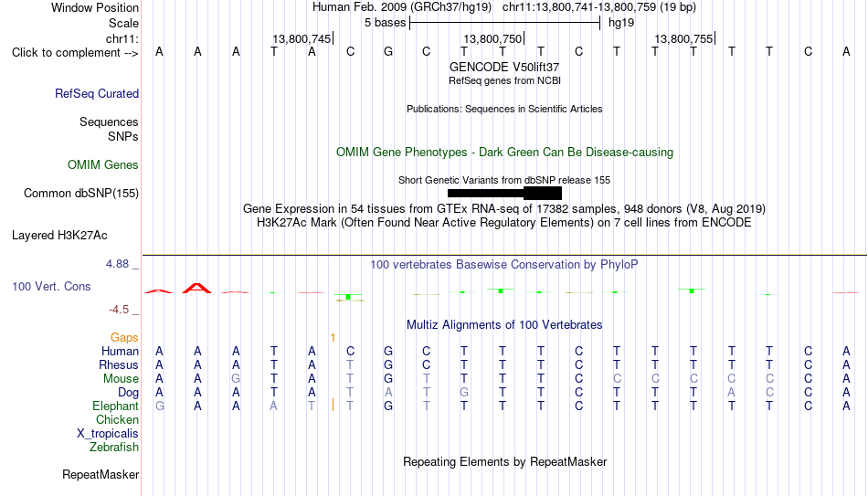Click the Sequences track label
868x496 pixels.
(x=109, y=121)
